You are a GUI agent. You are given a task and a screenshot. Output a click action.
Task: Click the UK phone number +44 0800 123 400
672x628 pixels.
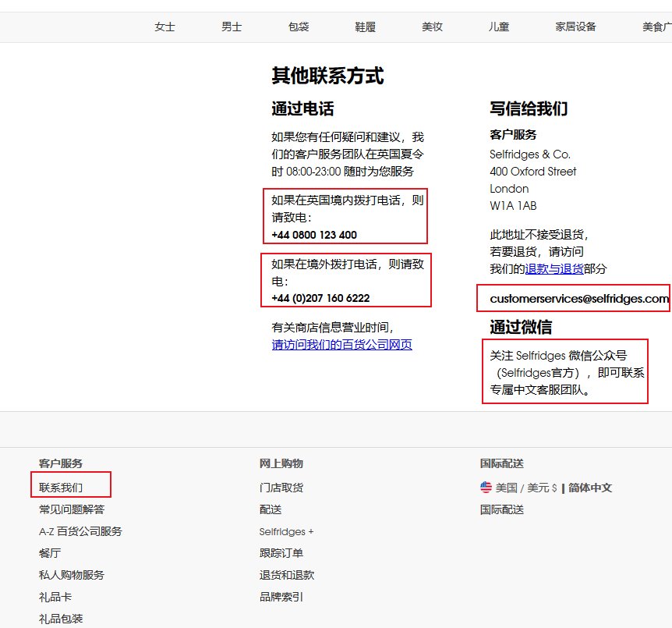click(314, 235)
